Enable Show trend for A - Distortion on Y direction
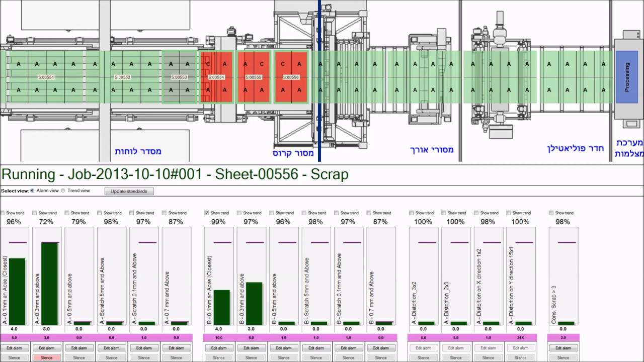 click(x=508, y=213)
